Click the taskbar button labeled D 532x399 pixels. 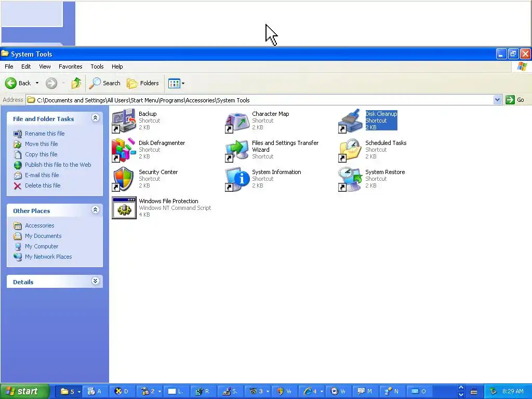122,392
